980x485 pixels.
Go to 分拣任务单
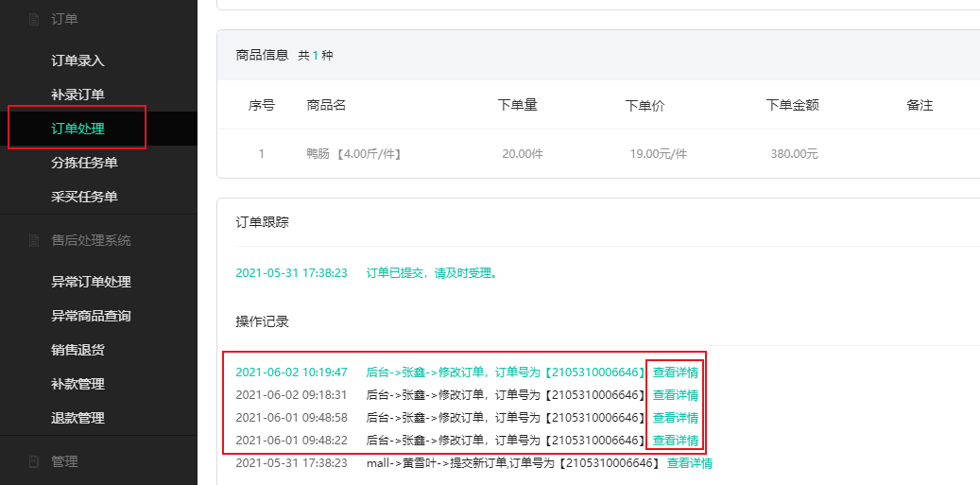(x=84, y=163)
